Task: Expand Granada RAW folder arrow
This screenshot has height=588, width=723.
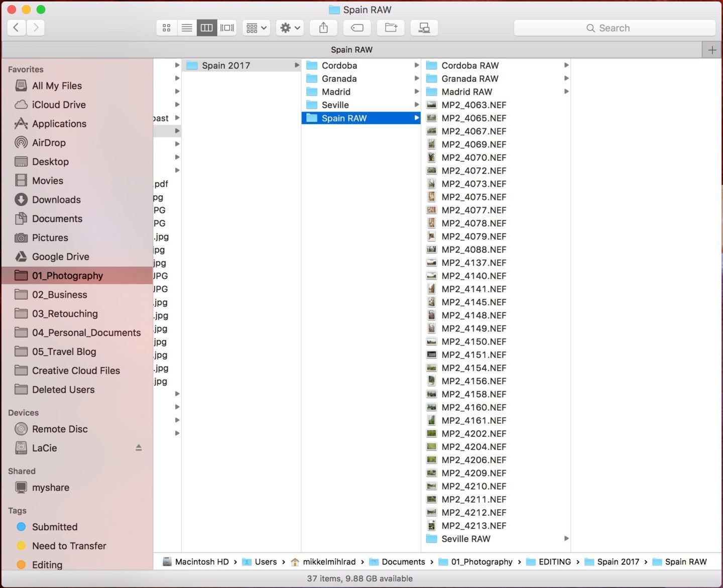Action: [x=566, y=78]
